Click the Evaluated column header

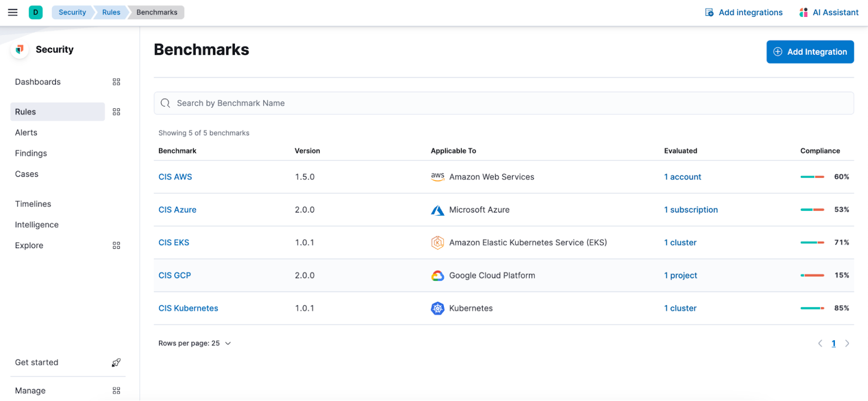pyautogui.click(x=680, y=151)
